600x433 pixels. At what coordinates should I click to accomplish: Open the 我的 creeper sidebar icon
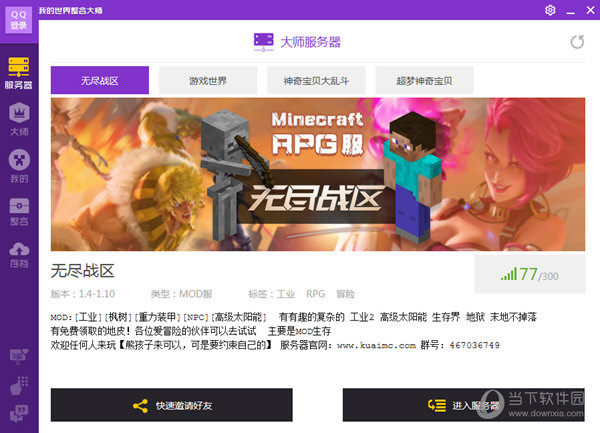pyautogui.click(x=19, y=166)
